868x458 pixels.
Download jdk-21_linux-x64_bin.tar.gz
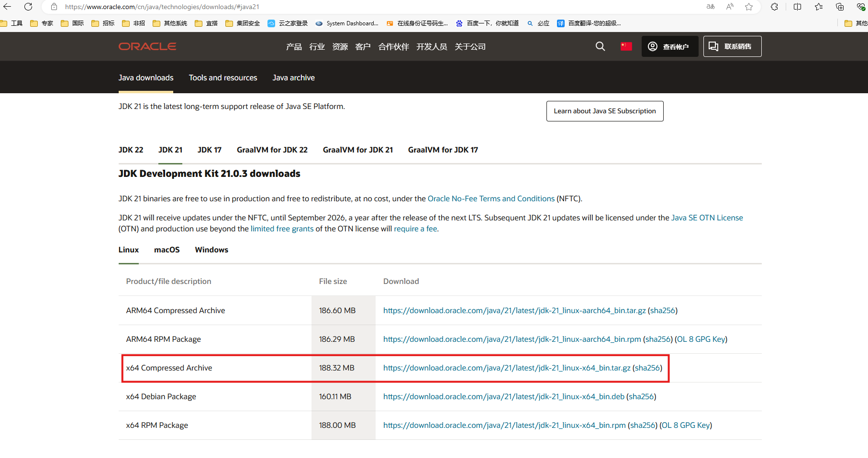507,368
